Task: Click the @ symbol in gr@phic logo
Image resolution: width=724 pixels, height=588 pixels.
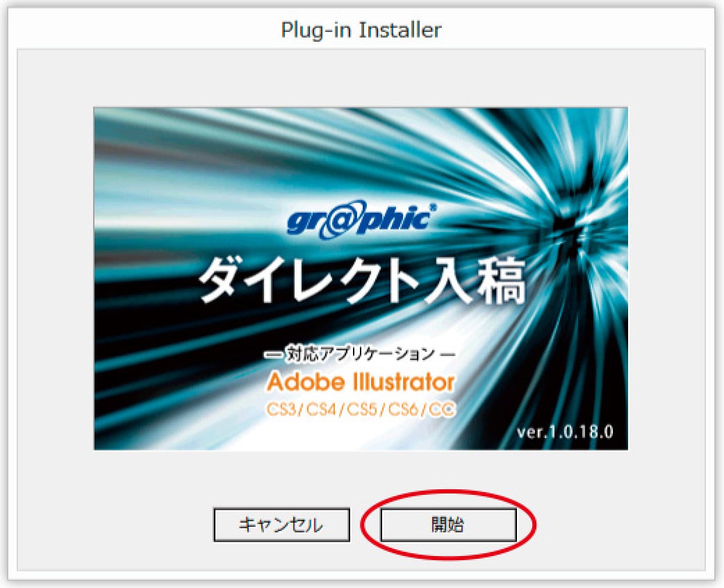Action: pyautogui.click(x=350, y=222)
